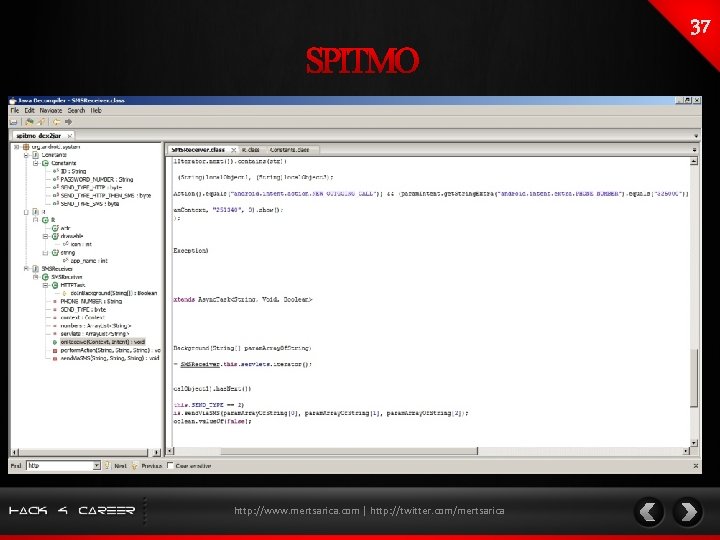Image resolution: width=720 pixels, height=540 pixels.
Task: Go to previous slide with left chevron
Action: [x=648, y=512]
